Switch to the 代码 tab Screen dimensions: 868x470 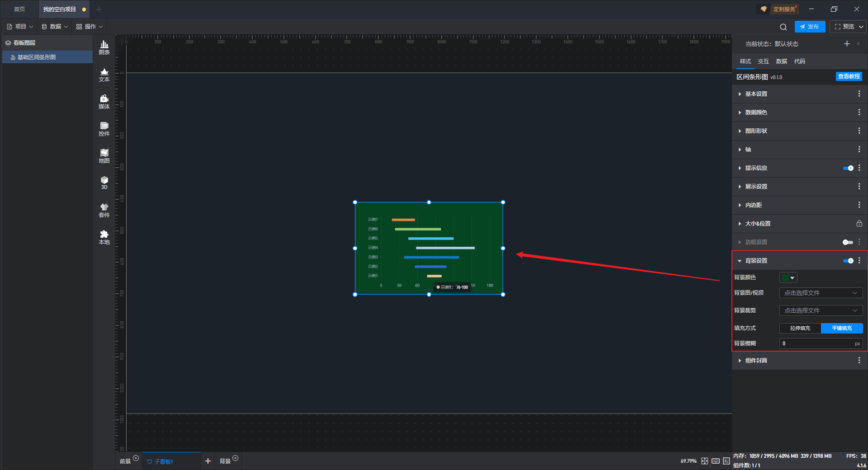tap(799, 61)
